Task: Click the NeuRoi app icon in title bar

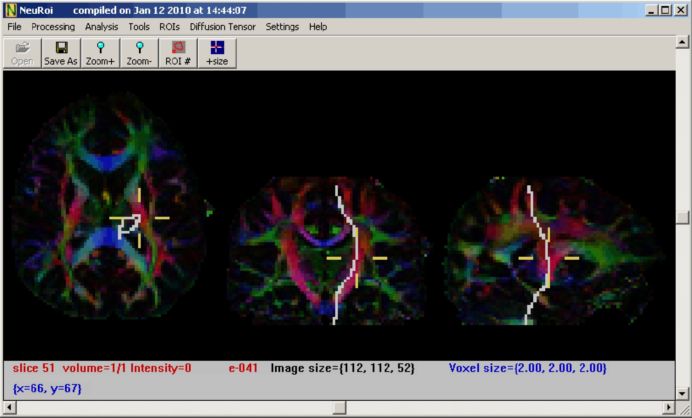Action: click(10, 9)
